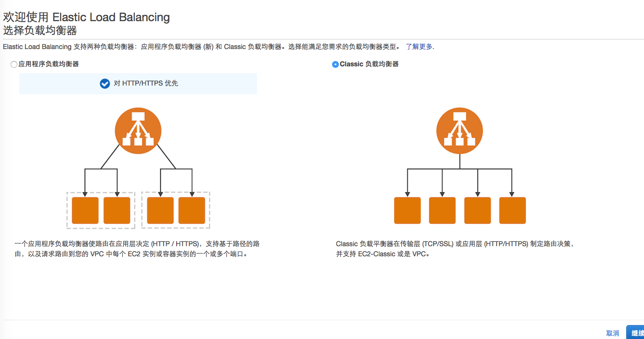
Task: Click the third orange instance square under application balancer
Action: click(160, 210)
